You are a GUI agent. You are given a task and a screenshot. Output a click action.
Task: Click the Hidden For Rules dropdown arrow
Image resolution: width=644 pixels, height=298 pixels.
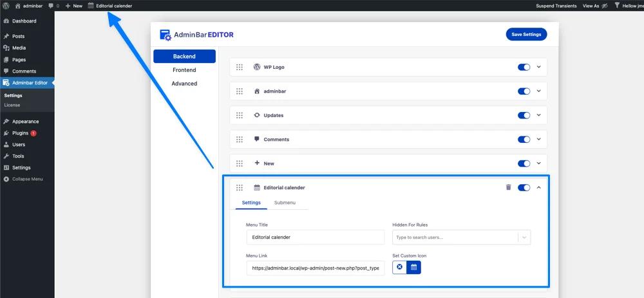pyautogui.click(x=524, y=237)
